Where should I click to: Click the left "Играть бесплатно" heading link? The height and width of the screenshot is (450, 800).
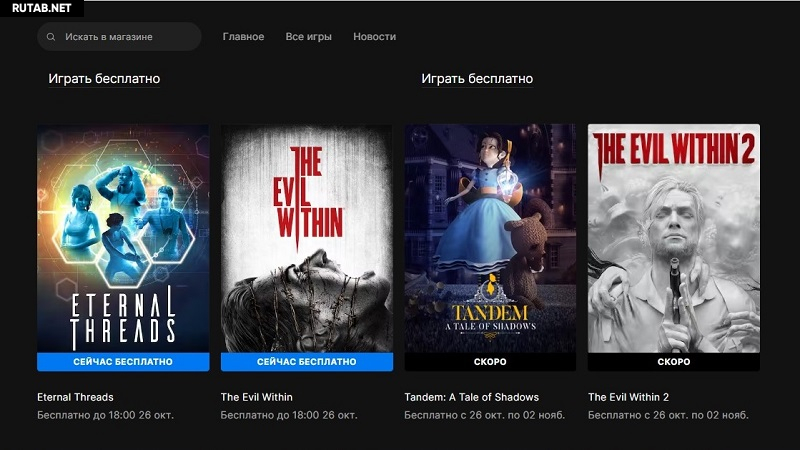pyautogui.click(x=104, y=78)
